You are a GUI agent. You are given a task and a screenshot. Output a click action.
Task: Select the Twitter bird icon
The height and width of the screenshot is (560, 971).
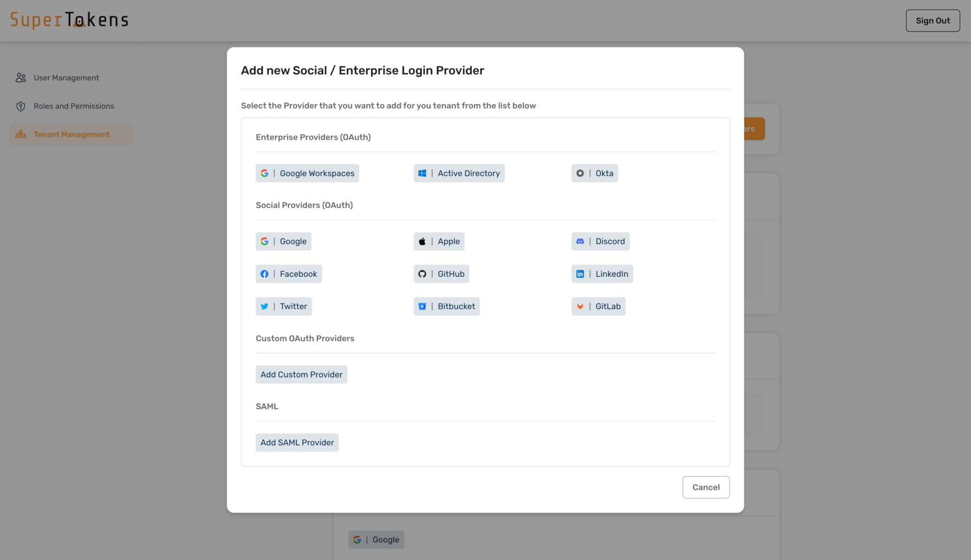point(264,306)
